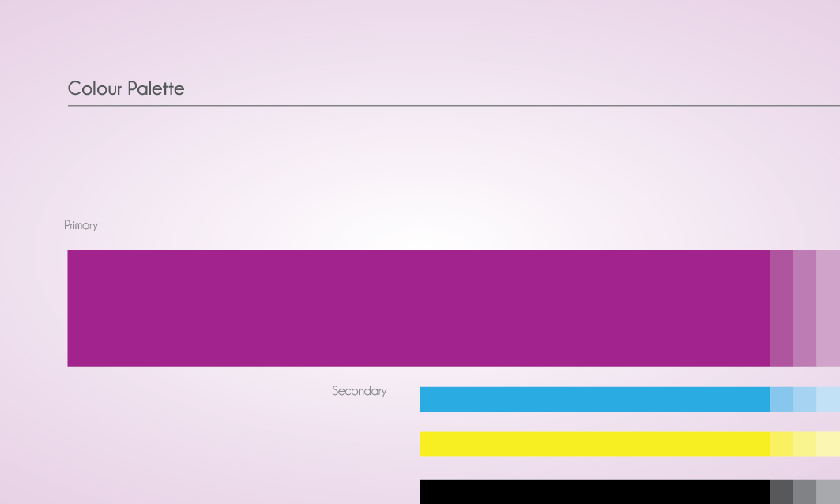Click the "Colour Palette" heading

[126, 88]
